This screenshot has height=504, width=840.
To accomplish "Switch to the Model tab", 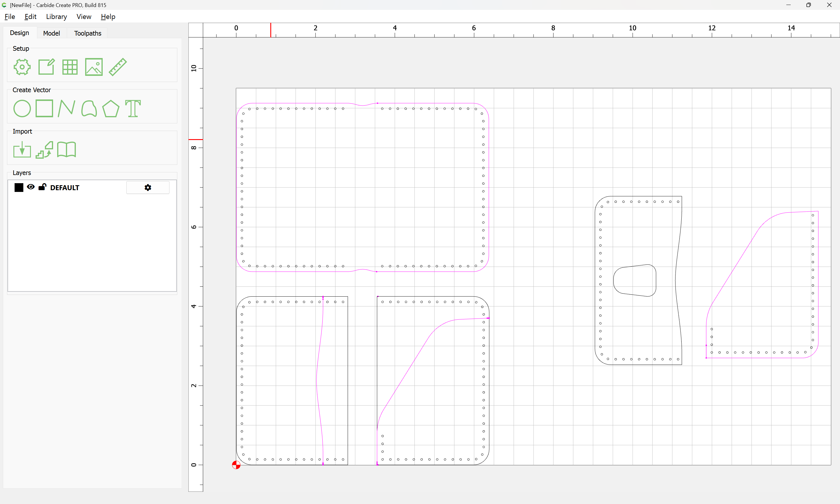I will click(x=52, y=33).
